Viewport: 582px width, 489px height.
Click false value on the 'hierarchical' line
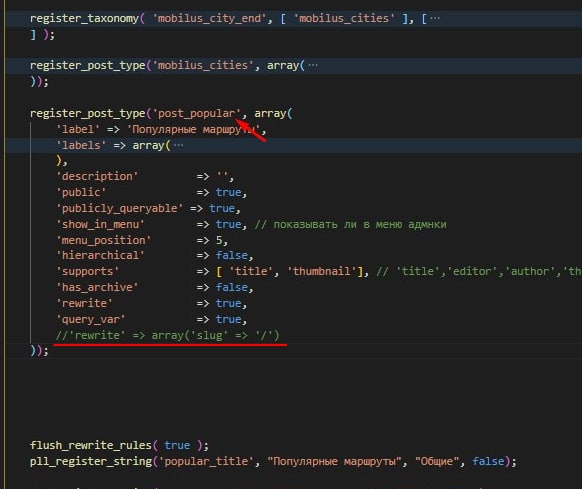tap(232, 255)
